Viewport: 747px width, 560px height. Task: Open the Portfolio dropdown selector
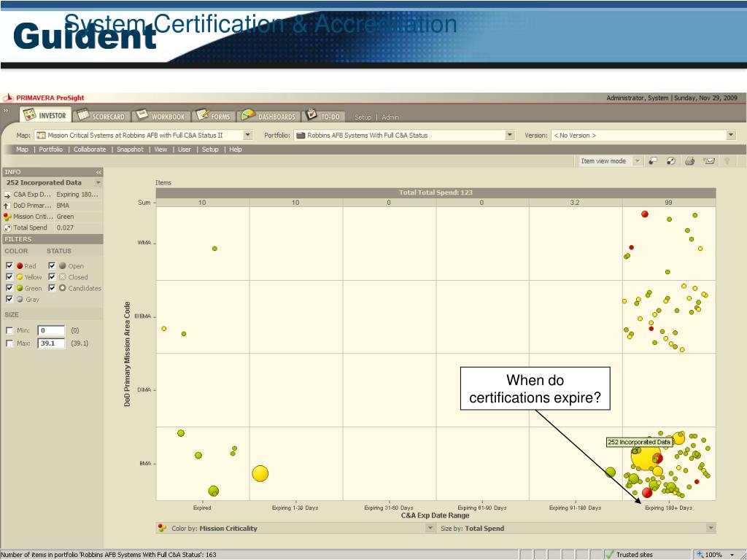point(510,135)
